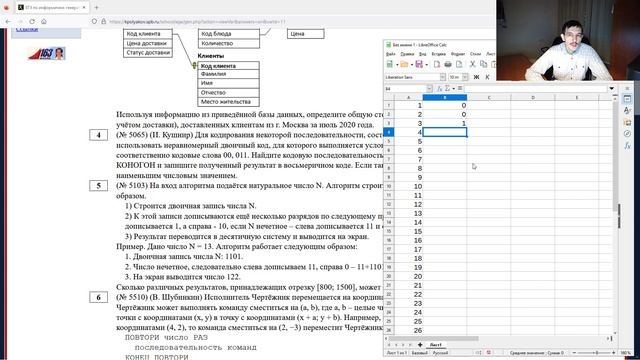Expand the font name dropdown
The width and height of the screenshot is (640, 360).
(442, 77)
